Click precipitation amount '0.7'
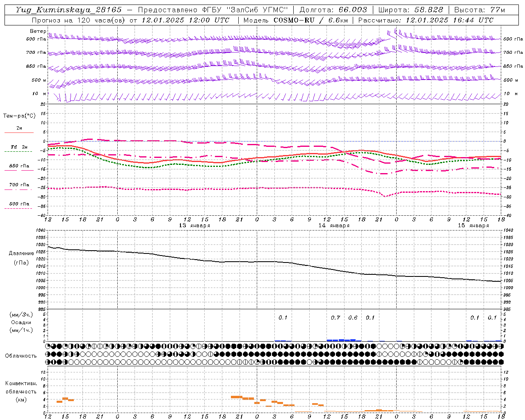Screen dimensions: 525x420 coord(336,317)
